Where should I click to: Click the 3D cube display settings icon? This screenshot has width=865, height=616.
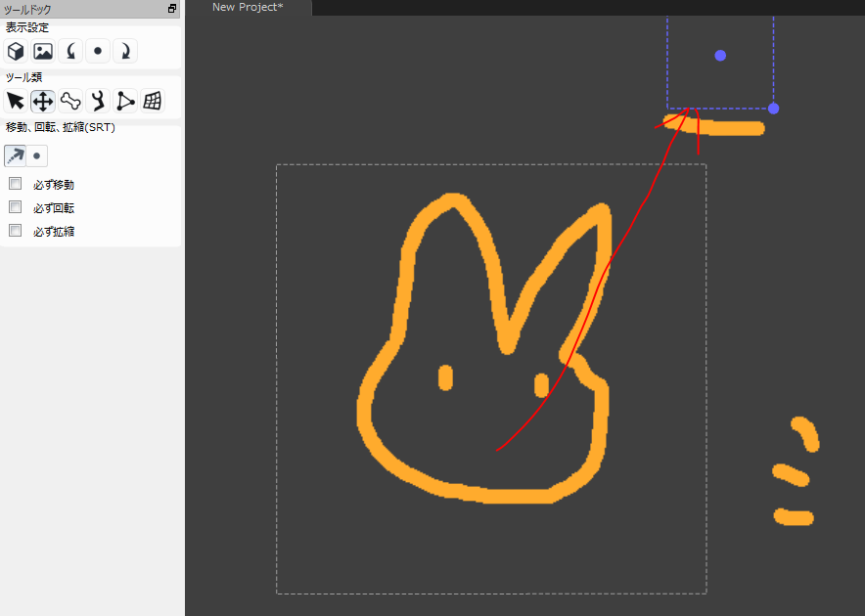(16, 51)
